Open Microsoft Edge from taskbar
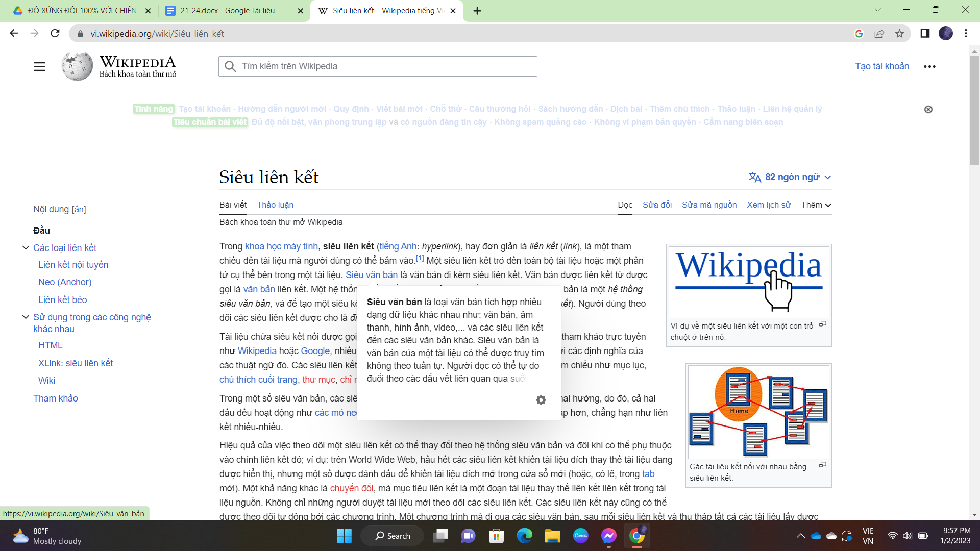This screenshot has width=980, height=551. click(x=524, y=536)
